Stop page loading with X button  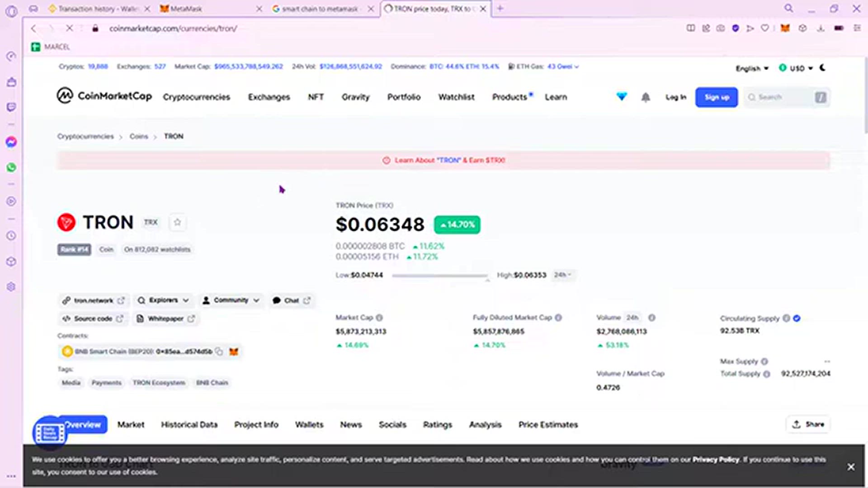69,28
